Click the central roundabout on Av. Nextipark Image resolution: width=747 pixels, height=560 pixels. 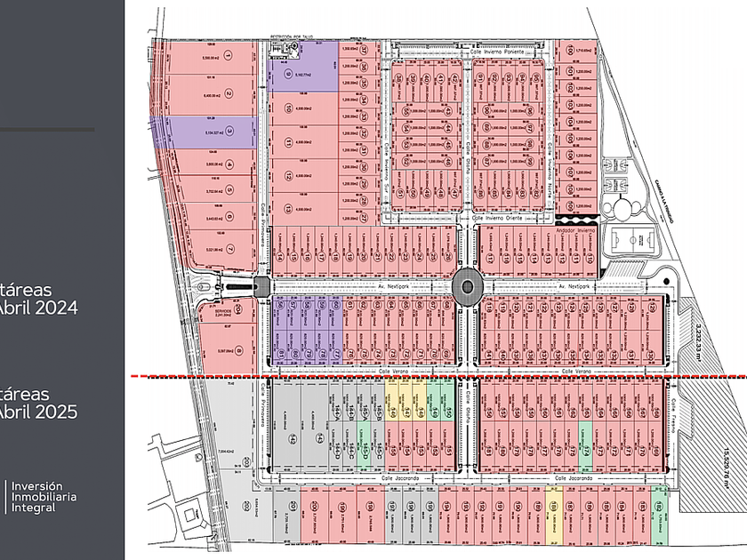click(468, 286)
